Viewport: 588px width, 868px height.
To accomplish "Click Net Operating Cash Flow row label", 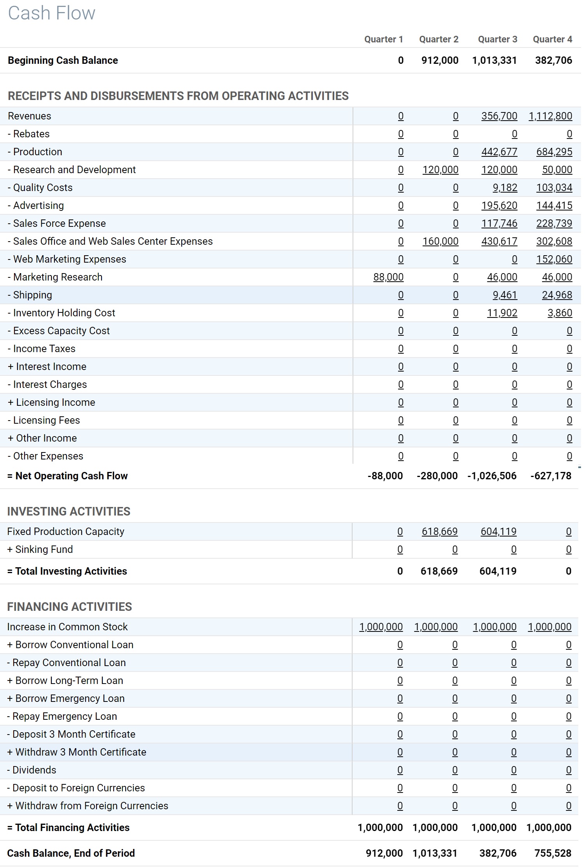I will pos(67,476).
